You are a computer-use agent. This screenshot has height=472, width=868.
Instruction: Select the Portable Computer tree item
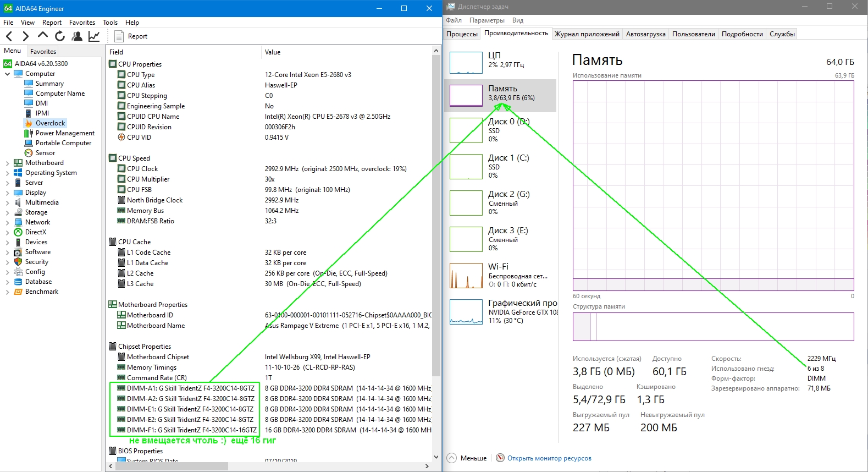(63, 143)
